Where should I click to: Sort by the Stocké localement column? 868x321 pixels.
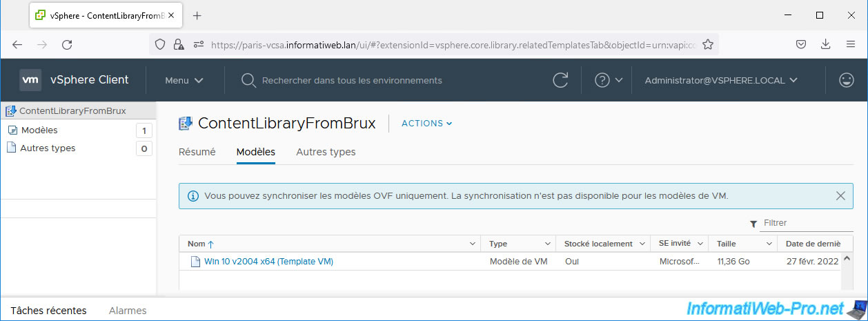(x=598, y=244)
